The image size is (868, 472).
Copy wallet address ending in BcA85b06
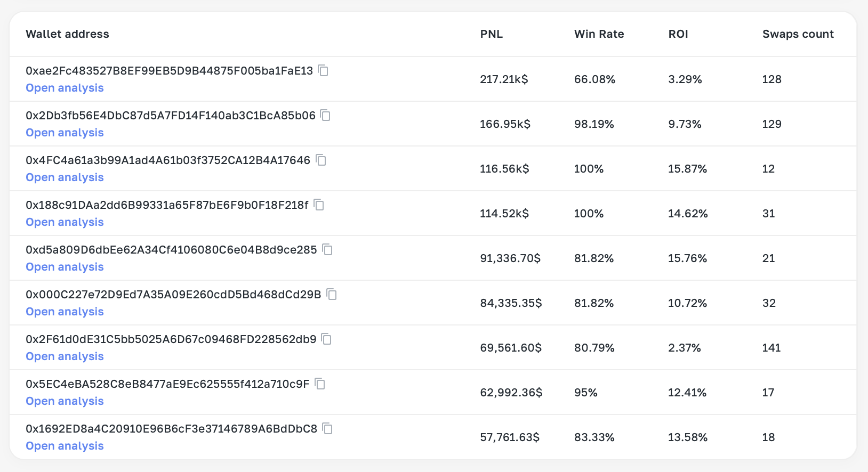(326, 115)
